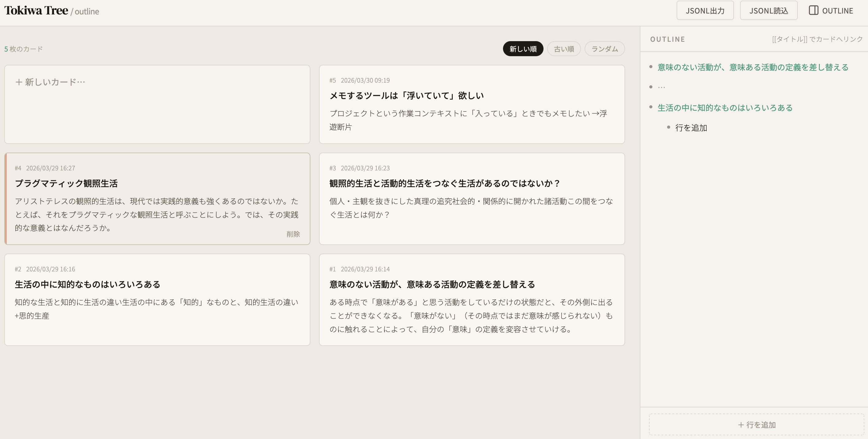Click the Tokiwa Tree logo

click(x=35, y=10)
